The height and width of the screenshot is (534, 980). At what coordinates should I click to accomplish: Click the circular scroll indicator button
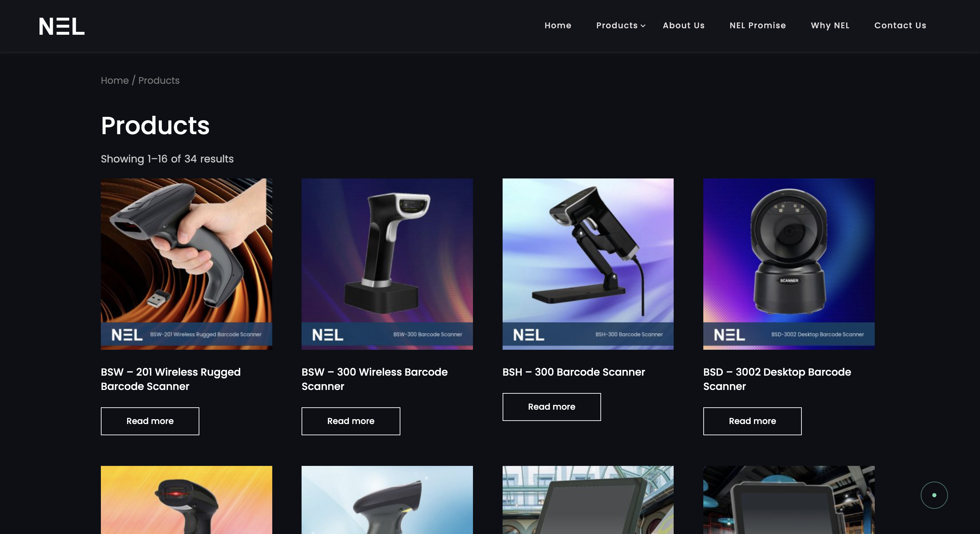click(x=934, y=495)
